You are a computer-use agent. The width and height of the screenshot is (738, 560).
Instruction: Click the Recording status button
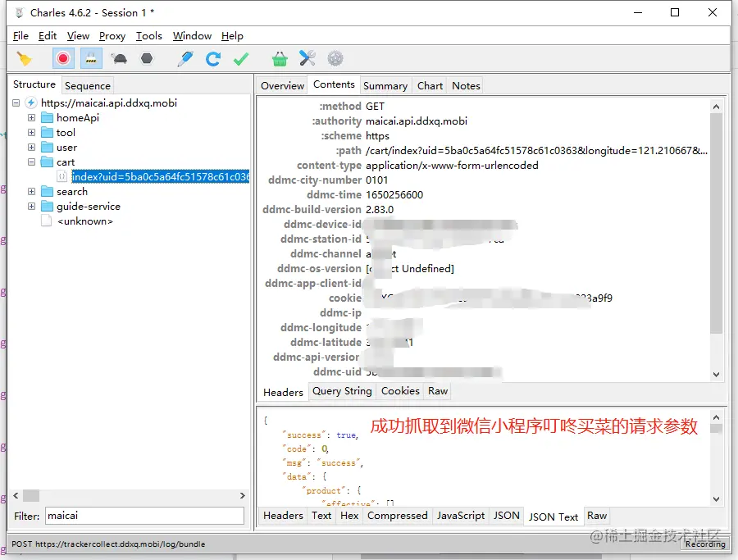(x=704, y=544)
